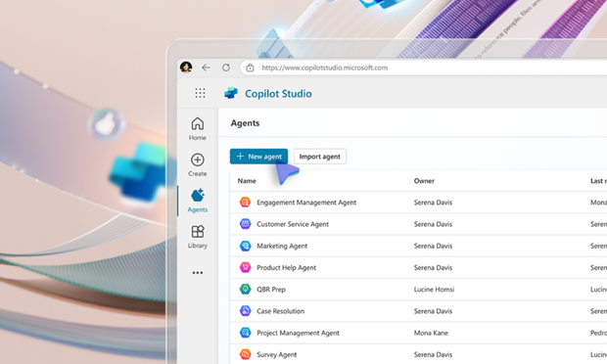607x364 pixels.
Task: Click the Customer Service Agent icon
Action: coord(245,223)
